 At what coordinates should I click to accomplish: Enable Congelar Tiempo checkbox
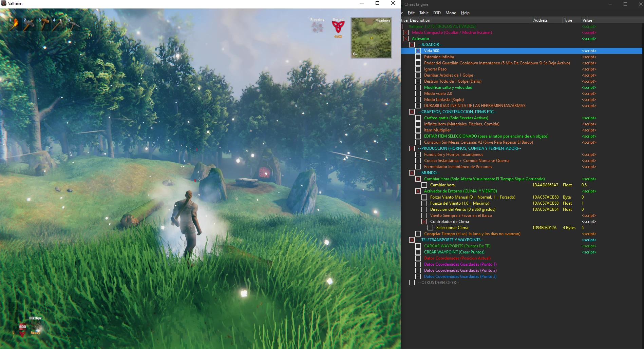click(x=418, y=234)
